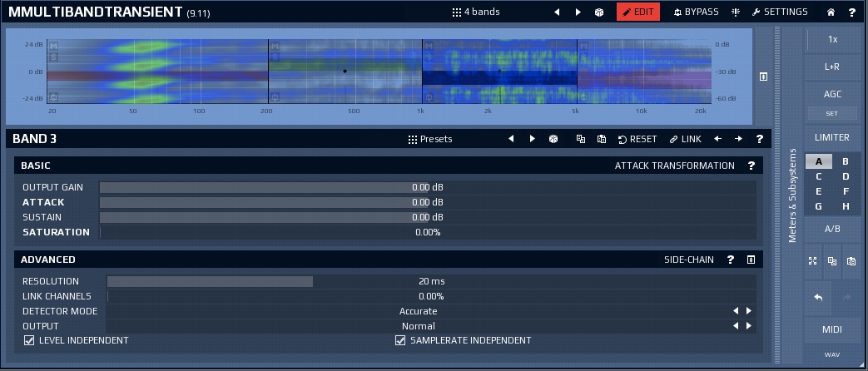Screen dimensions: 868x371
Task: Select preset slot A
Action: coord(819,161)
